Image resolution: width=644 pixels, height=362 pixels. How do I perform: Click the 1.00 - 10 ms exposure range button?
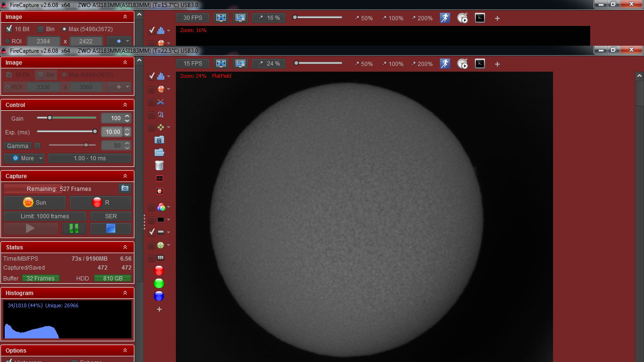[90, 158]
